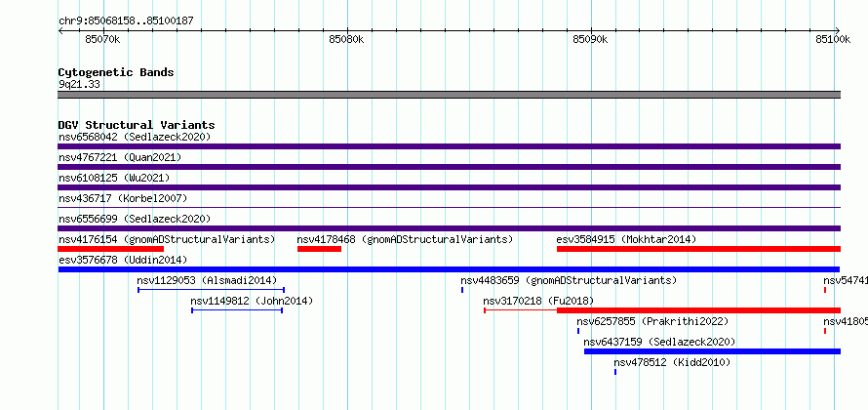The width and height of the screenshot is (868, 410).
Task: Select the thick red bar under nsv3170218
Action: click(x=698, y=310)
